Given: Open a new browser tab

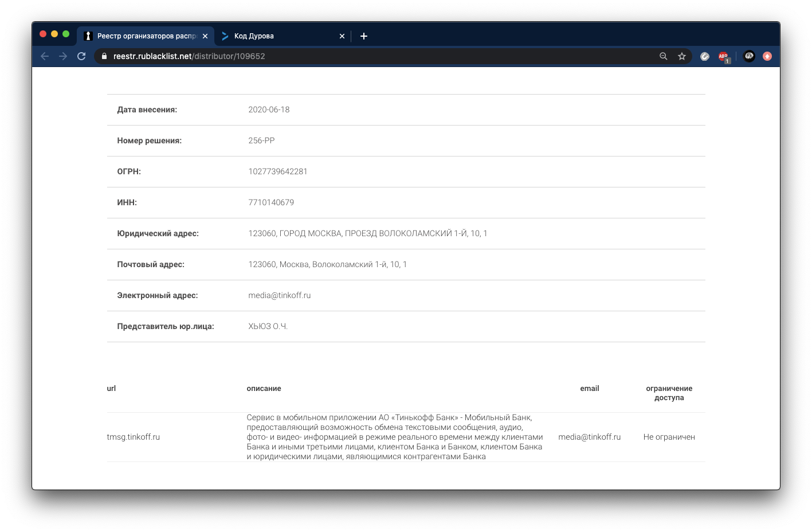Looking at the screenshot, I should (364, 36).
